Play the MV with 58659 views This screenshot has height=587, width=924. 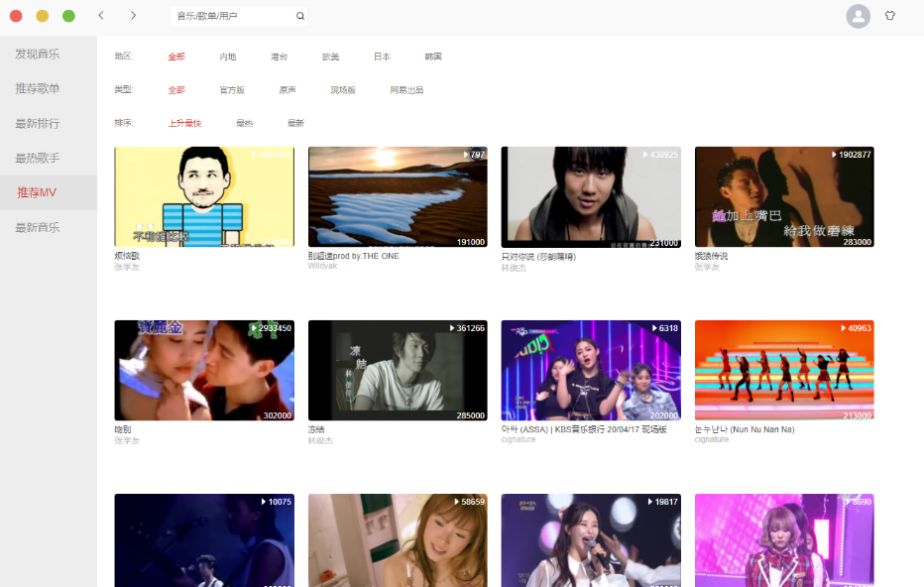pyautogui.click(x=398, y=540)
